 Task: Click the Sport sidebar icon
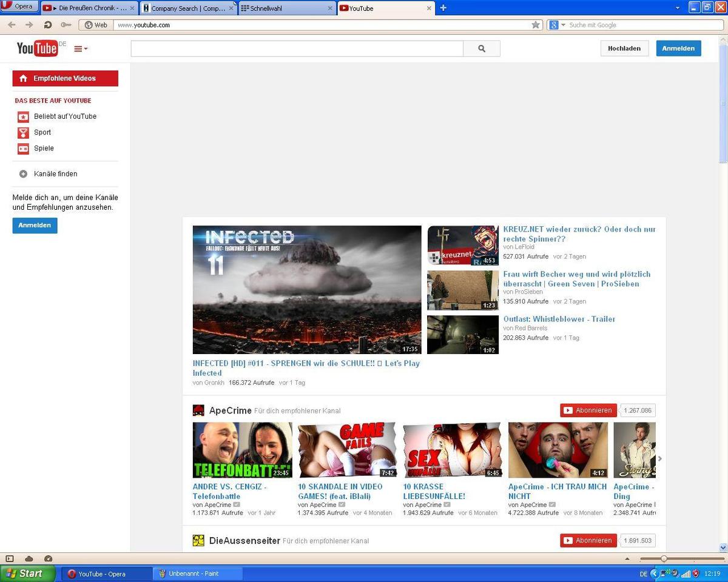23,132
